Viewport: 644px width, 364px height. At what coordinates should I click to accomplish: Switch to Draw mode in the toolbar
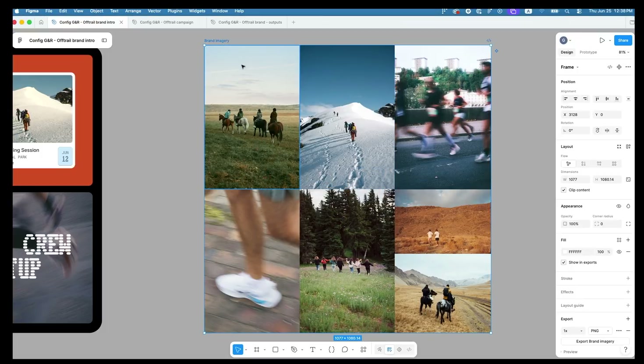(x=379, y=350)
